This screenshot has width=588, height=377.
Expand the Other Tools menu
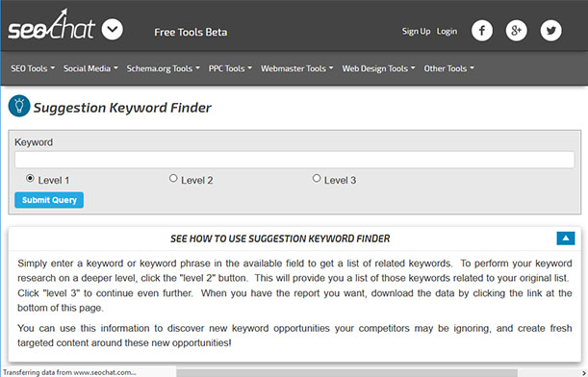click(x=448, y=68)
